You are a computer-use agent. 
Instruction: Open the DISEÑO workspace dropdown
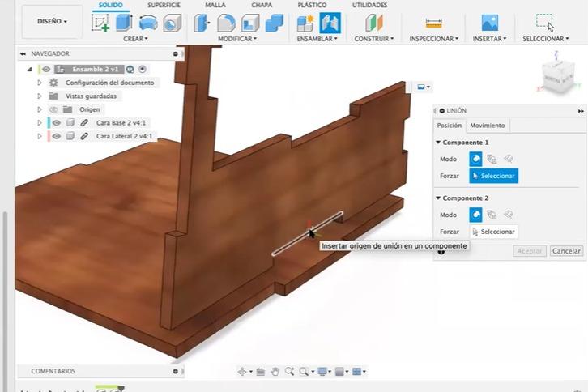52,21
